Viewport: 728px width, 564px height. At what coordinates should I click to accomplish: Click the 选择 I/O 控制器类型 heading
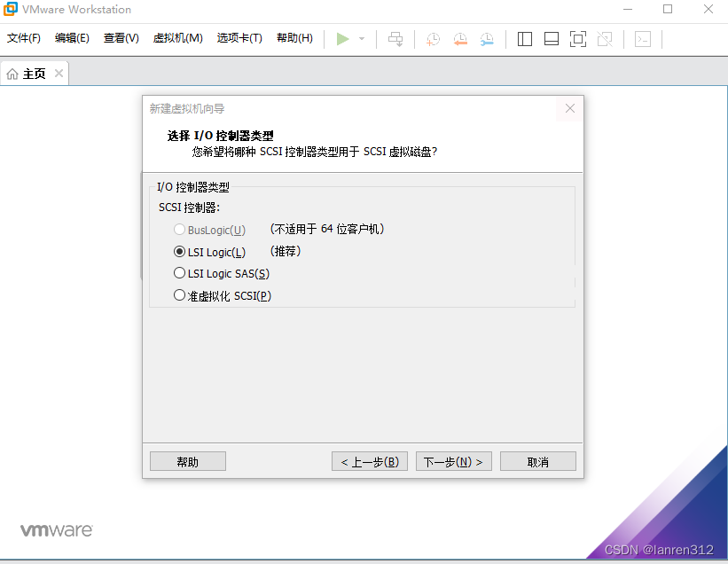pyautogui.click(x=221, y=136)
